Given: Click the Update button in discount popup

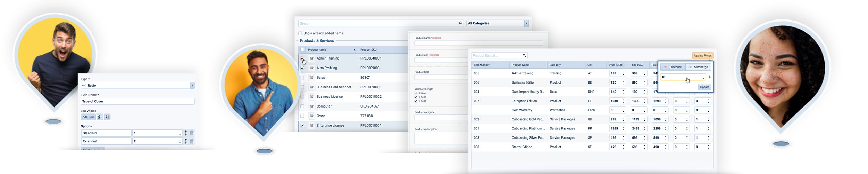Looking at the screenshot, I should pos(704,87).
